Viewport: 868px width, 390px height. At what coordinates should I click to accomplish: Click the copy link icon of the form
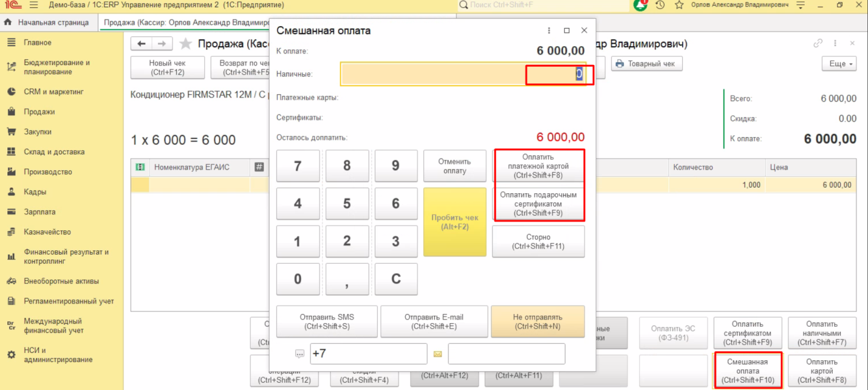click(818, 44)
